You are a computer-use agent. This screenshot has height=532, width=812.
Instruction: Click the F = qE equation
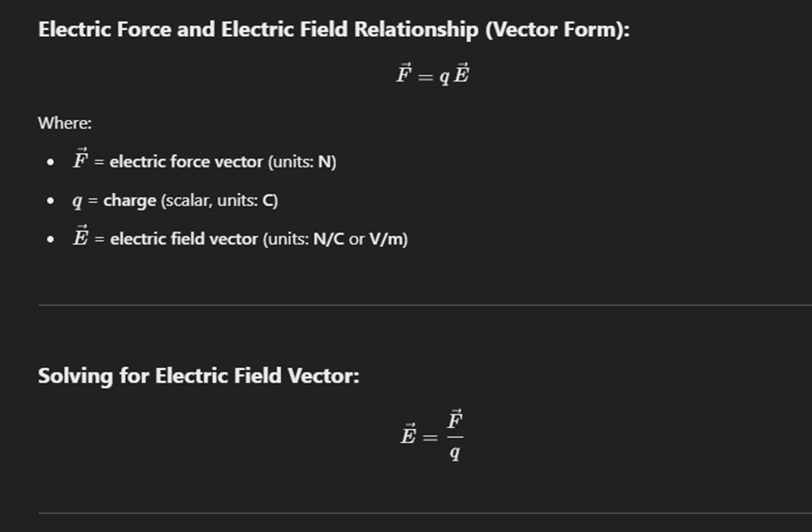433,74
